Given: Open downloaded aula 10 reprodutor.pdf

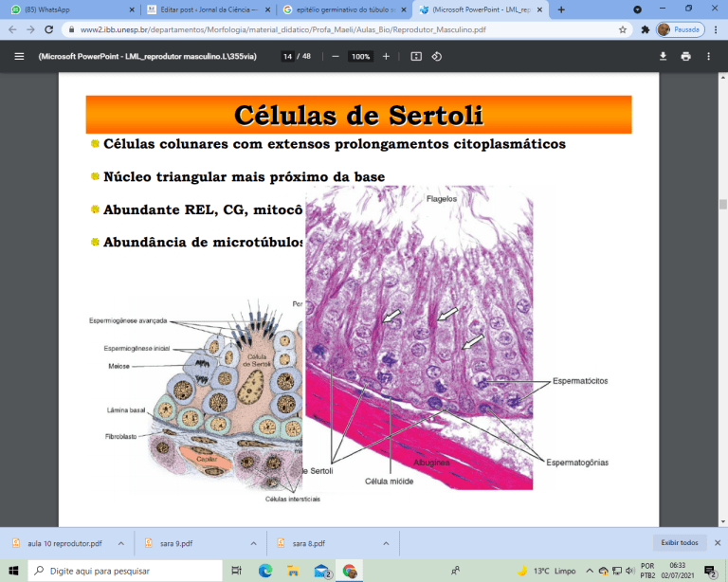Looking at the screenshot, I should coord(64,543).
